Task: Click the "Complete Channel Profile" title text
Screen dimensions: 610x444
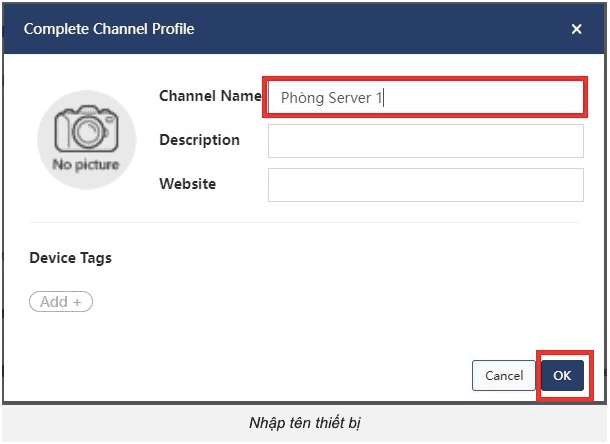Action: pyautogui.click(x=108, y=29)
